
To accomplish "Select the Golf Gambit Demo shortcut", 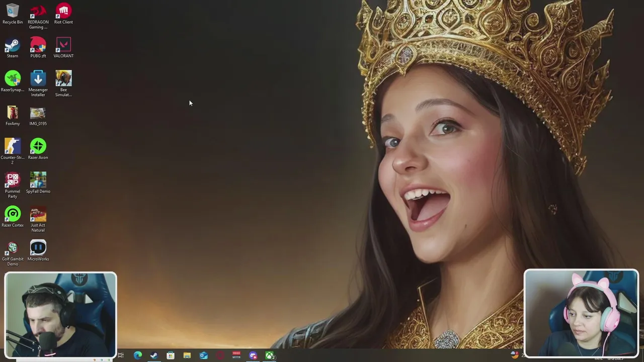I will pyautogui.click(x=13, y=253).
